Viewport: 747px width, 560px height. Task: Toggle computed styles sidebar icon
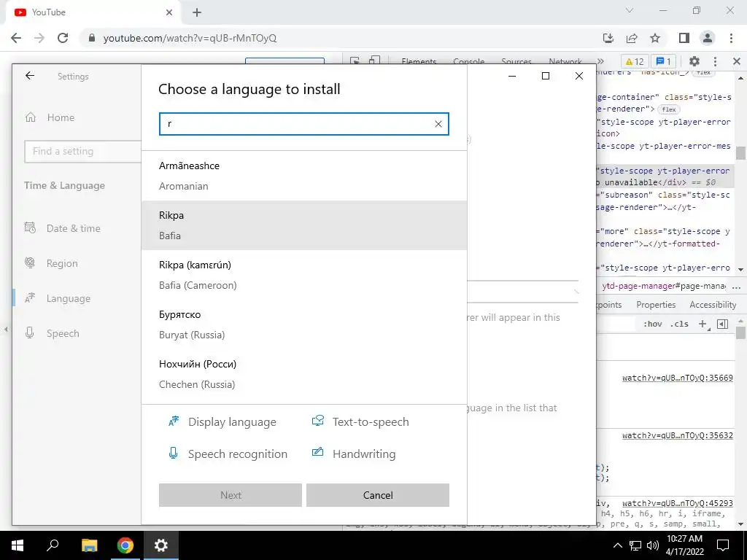pyautogui.click(x=723, y=324)
